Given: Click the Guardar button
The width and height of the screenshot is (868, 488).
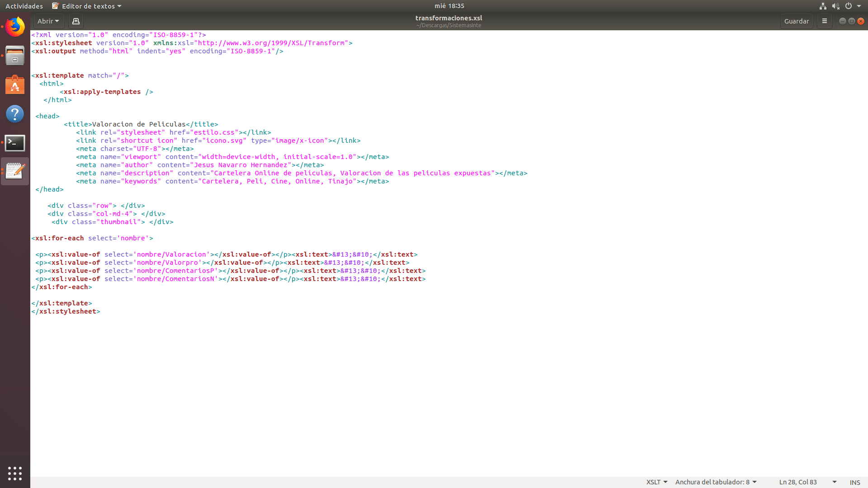Looking at the screenshot, I should (796, 21).
